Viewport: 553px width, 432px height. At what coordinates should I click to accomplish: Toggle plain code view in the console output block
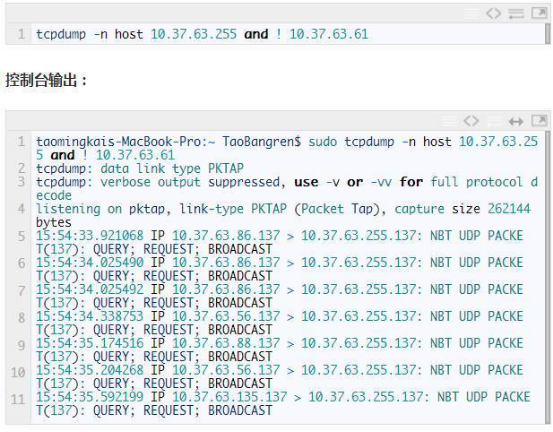pos(471,121)
